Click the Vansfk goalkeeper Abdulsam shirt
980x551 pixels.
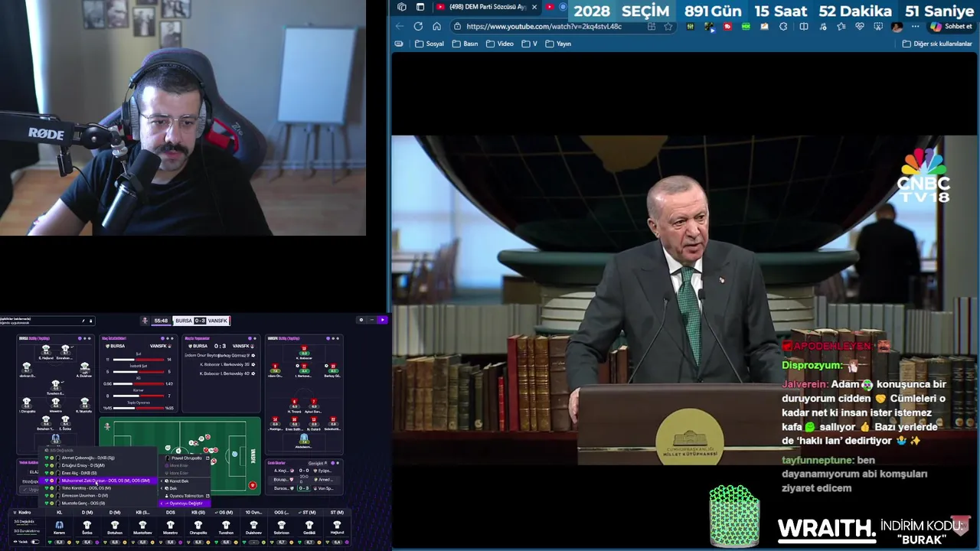(x=304, y=439)
